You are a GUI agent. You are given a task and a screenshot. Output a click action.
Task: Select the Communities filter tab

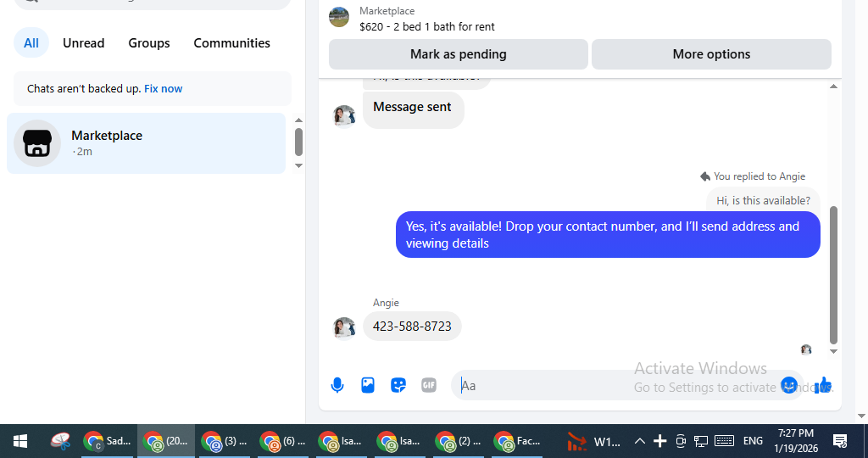pos(232,43)
